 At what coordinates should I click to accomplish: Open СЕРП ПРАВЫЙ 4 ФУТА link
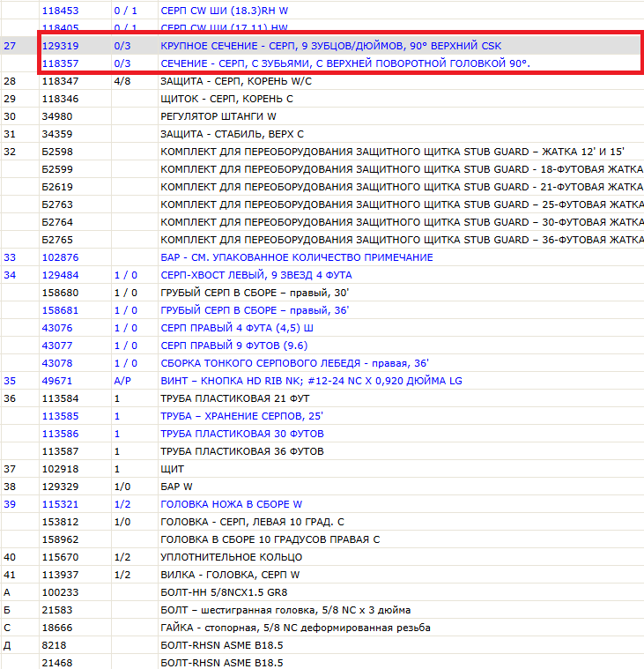coord(237,328)
